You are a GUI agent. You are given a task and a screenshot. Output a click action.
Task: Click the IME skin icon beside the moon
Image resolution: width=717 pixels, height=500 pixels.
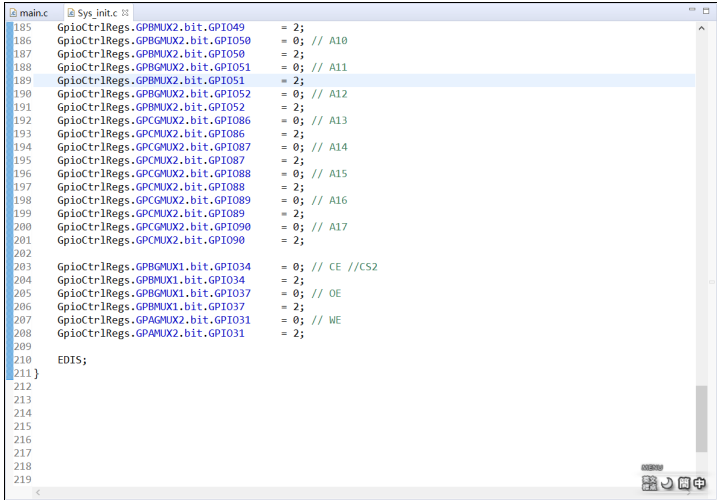coord(649,483)
